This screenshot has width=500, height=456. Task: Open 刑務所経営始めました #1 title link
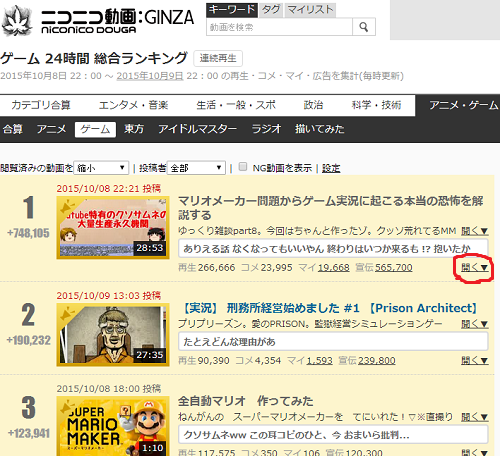pyautogui.click(x=330, y=308)
